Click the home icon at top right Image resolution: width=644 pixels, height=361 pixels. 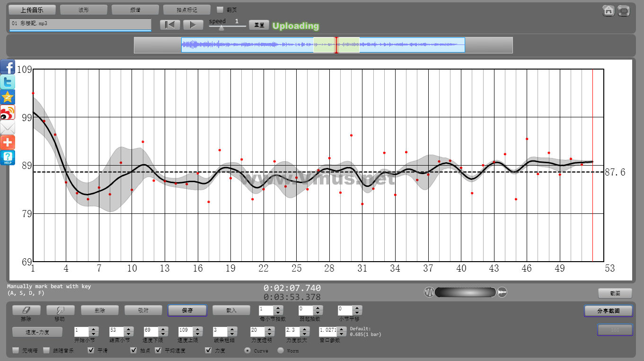click(609, 10)
